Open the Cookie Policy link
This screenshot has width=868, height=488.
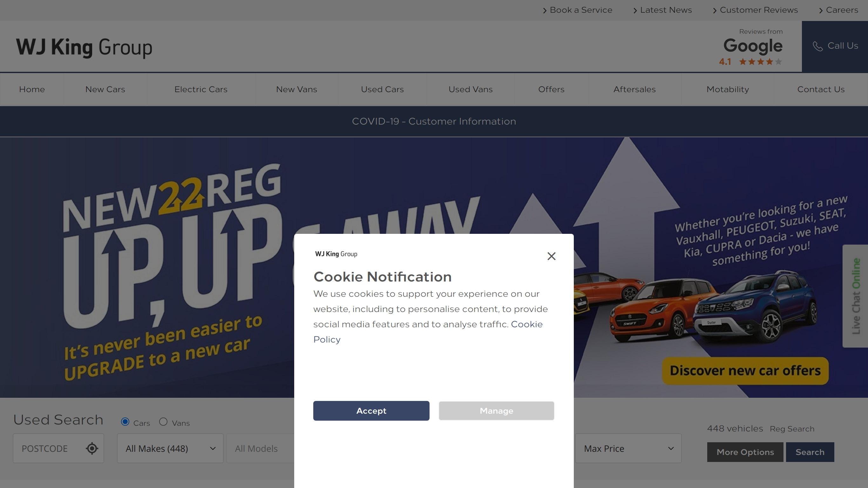tap(428, 332)
